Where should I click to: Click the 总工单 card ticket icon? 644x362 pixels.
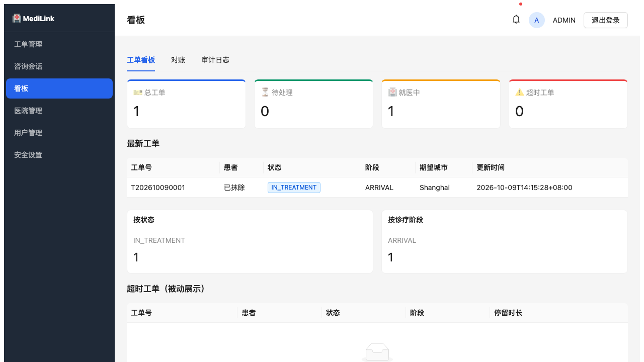point(138,93)
